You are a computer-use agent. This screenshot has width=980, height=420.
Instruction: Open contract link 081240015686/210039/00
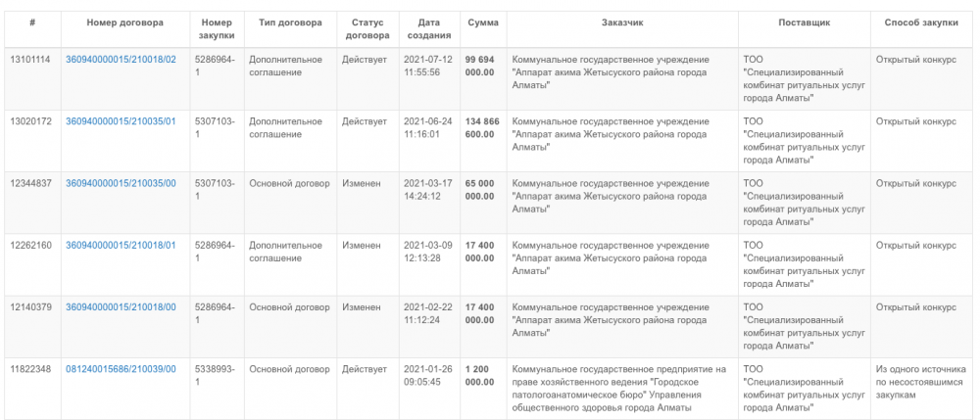[121, 369]
